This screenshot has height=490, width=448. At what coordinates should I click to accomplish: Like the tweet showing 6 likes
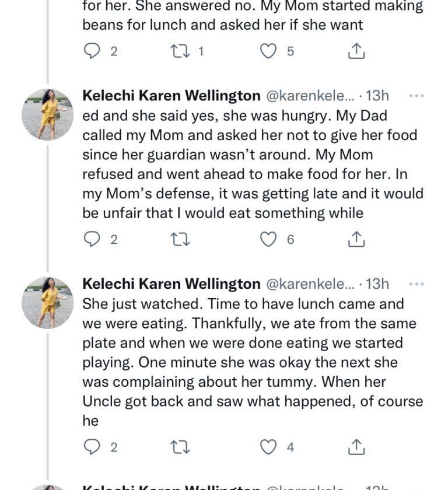click(x=268, y=239)
